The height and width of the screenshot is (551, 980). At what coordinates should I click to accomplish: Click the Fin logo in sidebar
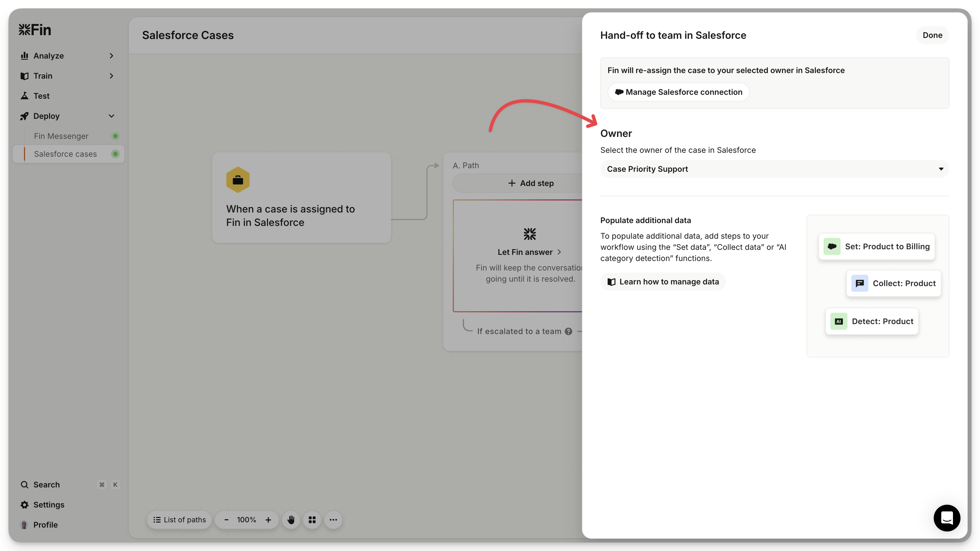pos(35,30)
